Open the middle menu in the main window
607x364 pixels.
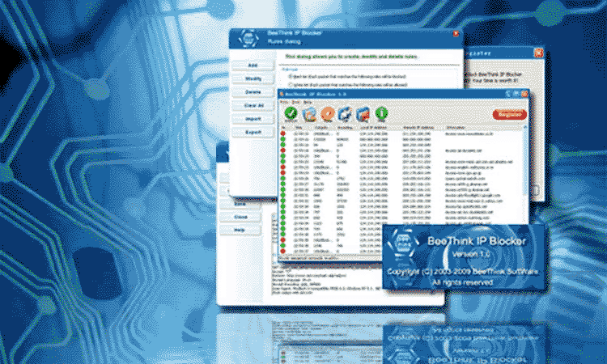click(295, 102)
